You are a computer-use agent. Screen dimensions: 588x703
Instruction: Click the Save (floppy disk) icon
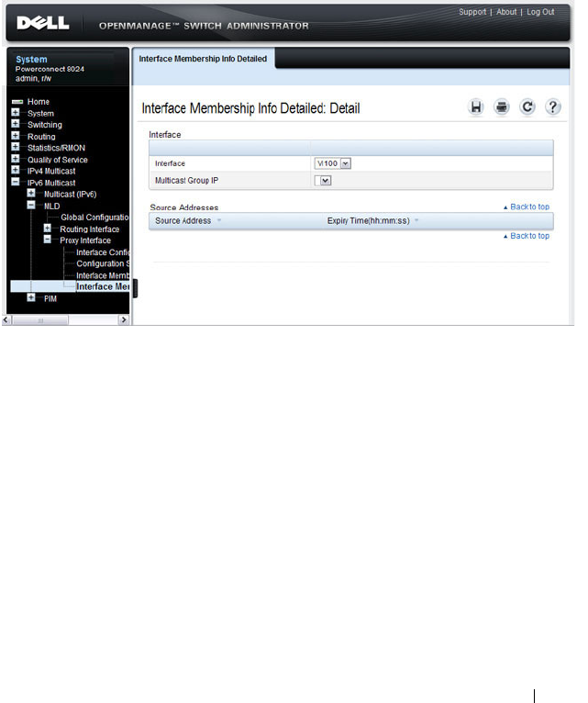[x=476, y=107]
